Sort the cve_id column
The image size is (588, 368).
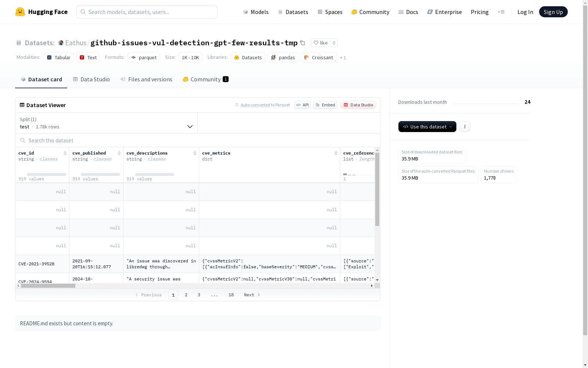[x=65, y=153]
